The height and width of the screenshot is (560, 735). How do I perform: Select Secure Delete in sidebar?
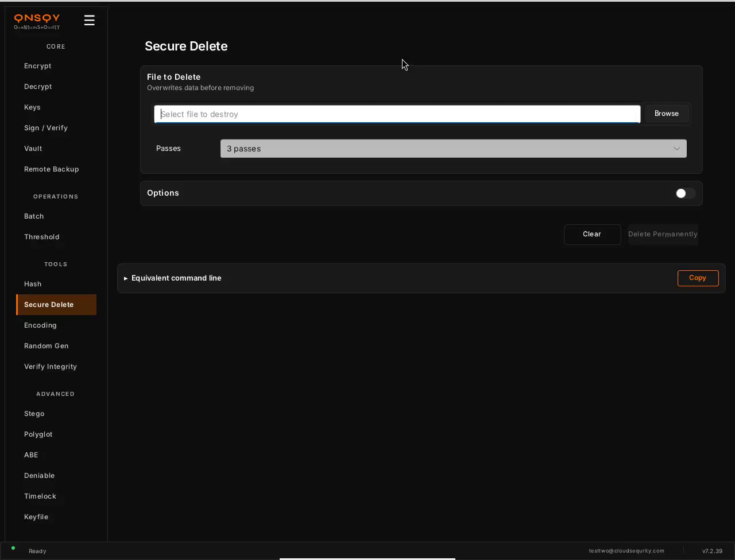coord(56,305)
